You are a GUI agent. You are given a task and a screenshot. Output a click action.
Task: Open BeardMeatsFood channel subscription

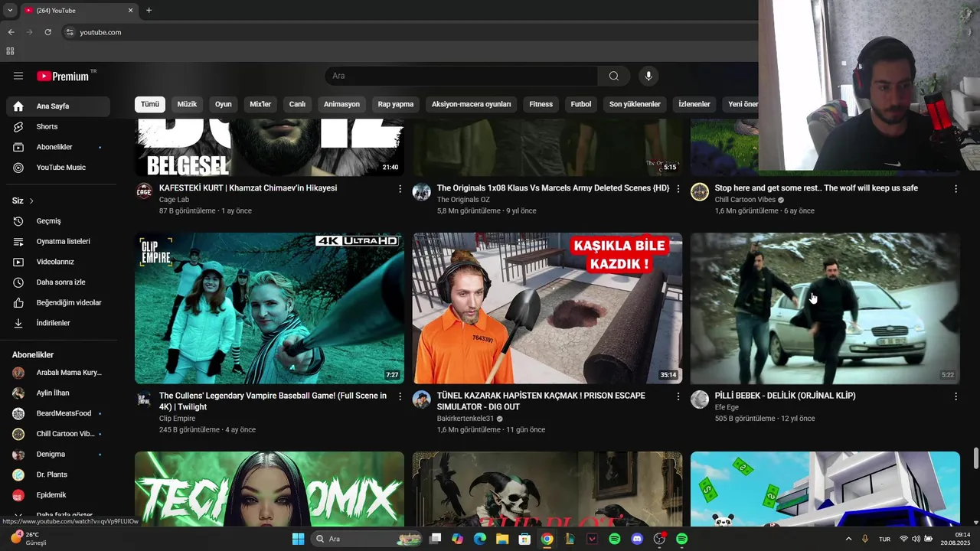coord(58,413)
